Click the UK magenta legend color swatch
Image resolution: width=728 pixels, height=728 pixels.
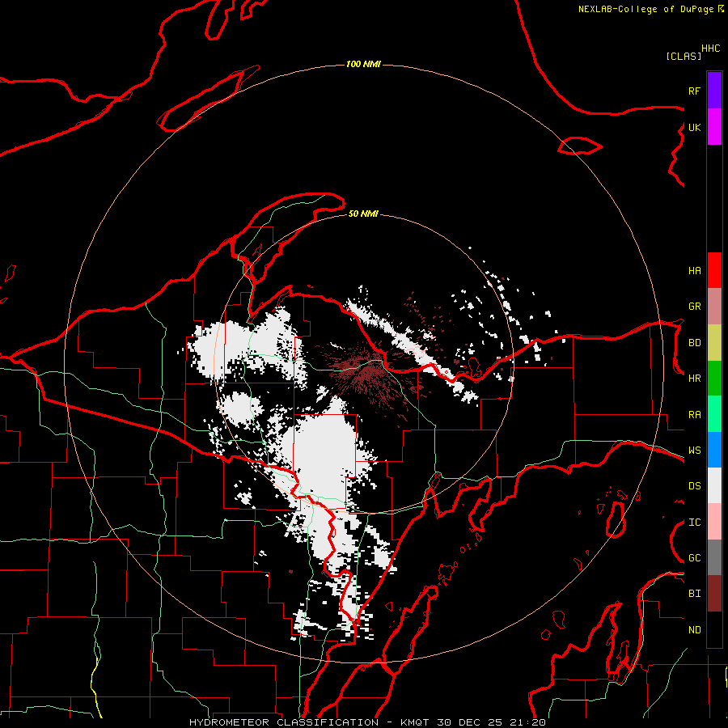click(x=714, y=127)
